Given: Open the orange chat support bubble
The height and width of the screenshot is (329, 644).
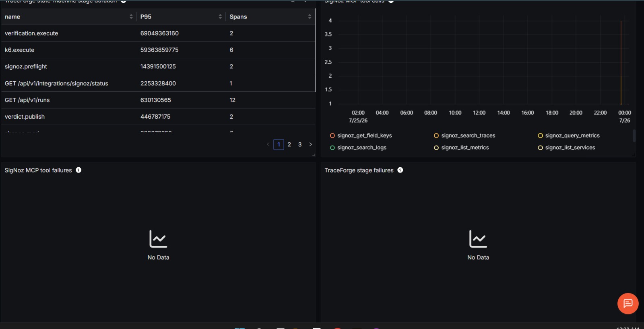Looking at the screenshot, I should click(x=628, y=304).
